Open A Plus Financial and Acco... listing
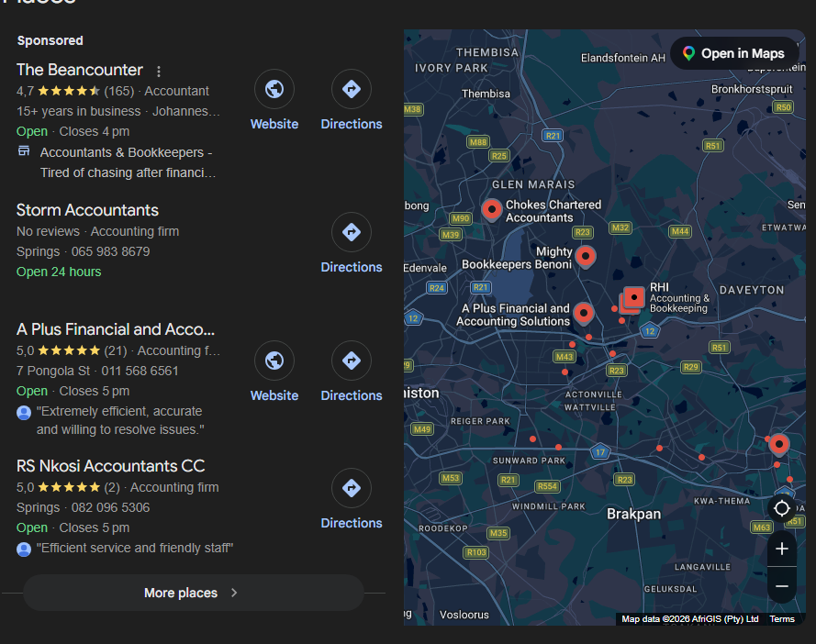The height and width of the screenshot is (644, 816). pyautogui.click(x=116, y=329)
